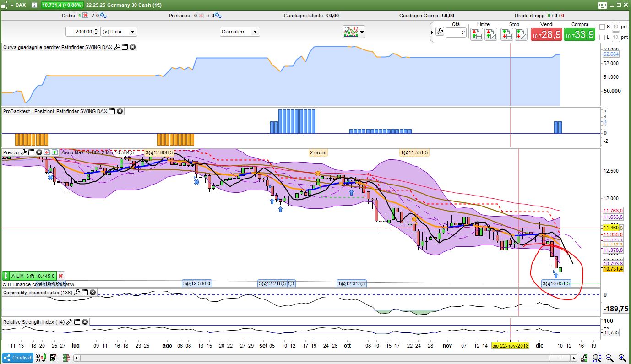This screenshot has width=631, height=364.
Task: Open trading settings wrench next to Qtà
Action: (x=440, y=32)
